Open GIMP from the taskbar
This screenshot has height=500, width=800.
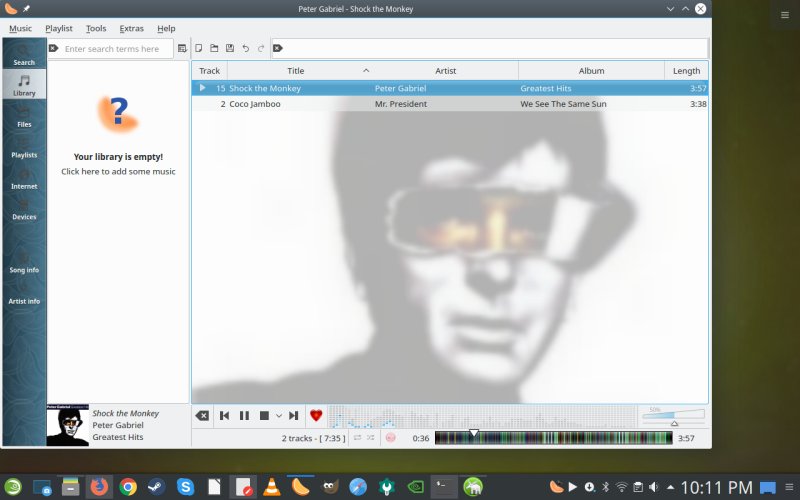(x=330, y=487)
